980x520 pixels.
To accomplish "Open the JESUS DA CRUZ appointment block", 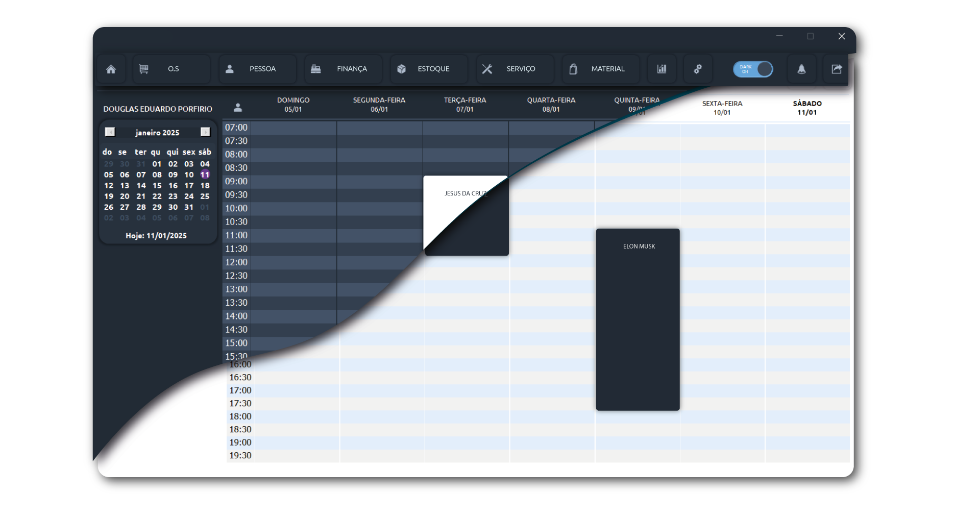I will (466, 215).
